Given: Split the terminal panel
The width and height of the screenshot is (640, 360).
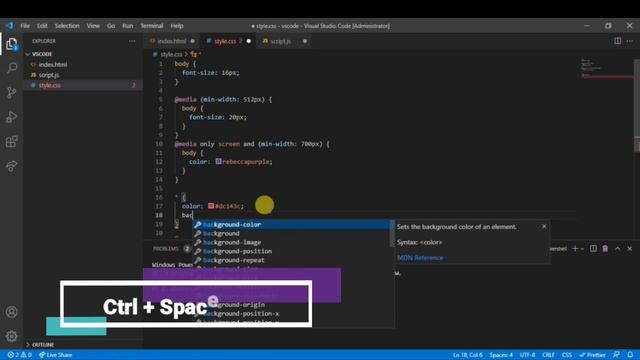Looking at the screenshot, I should point(593,248).
